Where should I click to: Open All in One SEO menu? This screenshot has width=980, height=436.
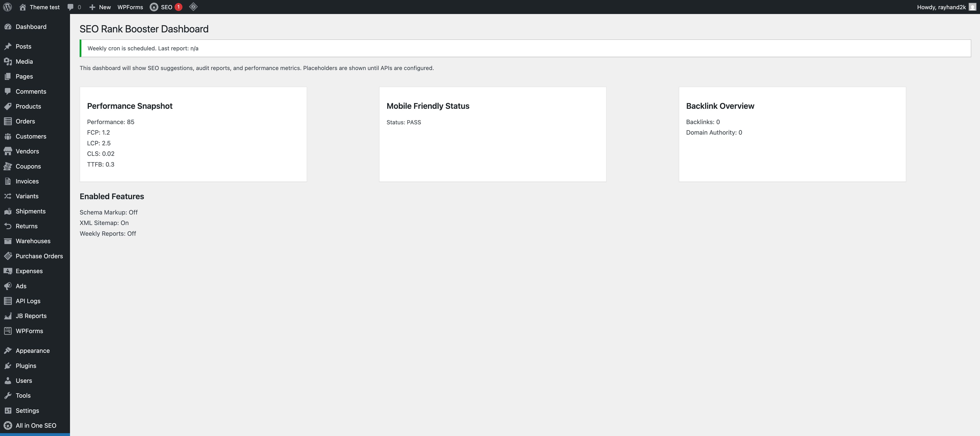36,425
